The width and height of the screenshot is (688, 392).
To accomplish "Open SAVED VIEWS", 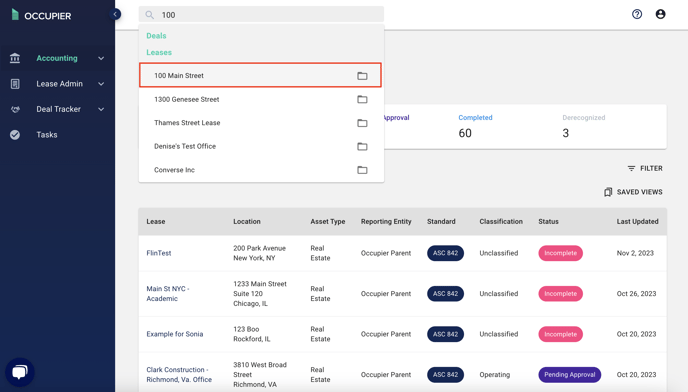I will [x=633, y=192].
